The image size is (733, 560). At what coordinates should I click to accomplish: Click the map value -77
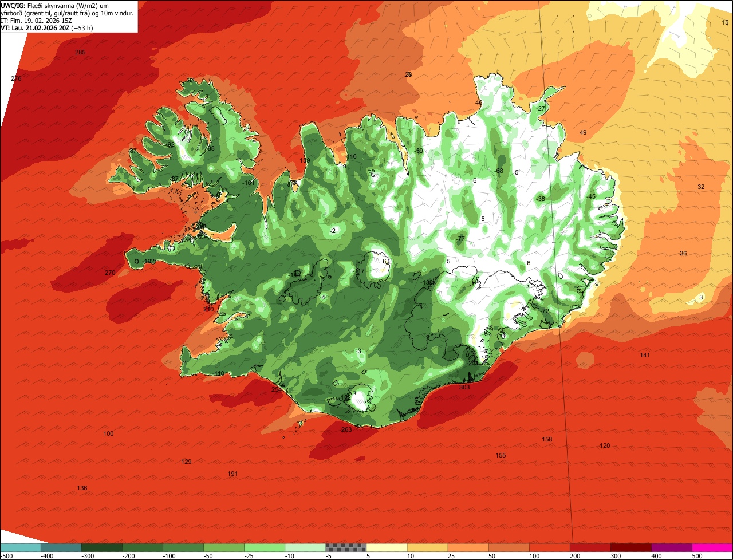(460, 239)
